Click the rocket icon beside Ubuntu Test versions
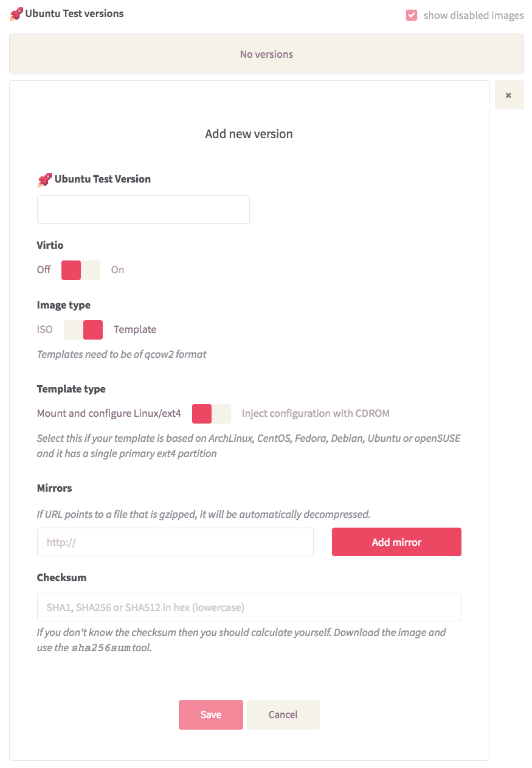 pyautogui.click(x=16, y=14)
